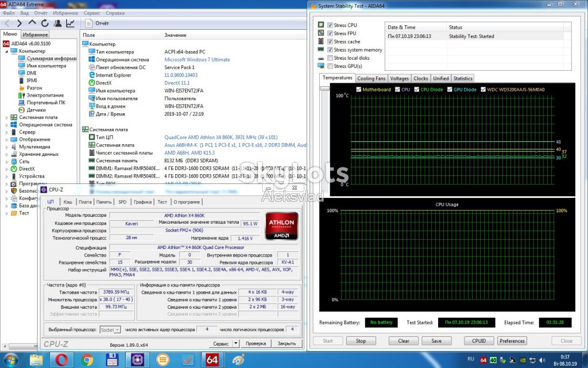Click the volume tray icon

542,360
